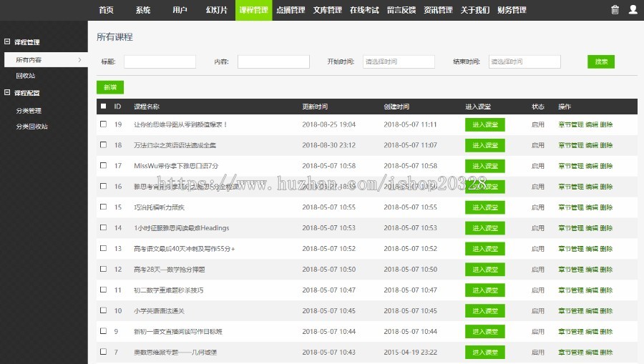Screen dimensions: 644x364
Task: Collapse the 课程管理 sidebar section
Action: [x=7, y=41]
